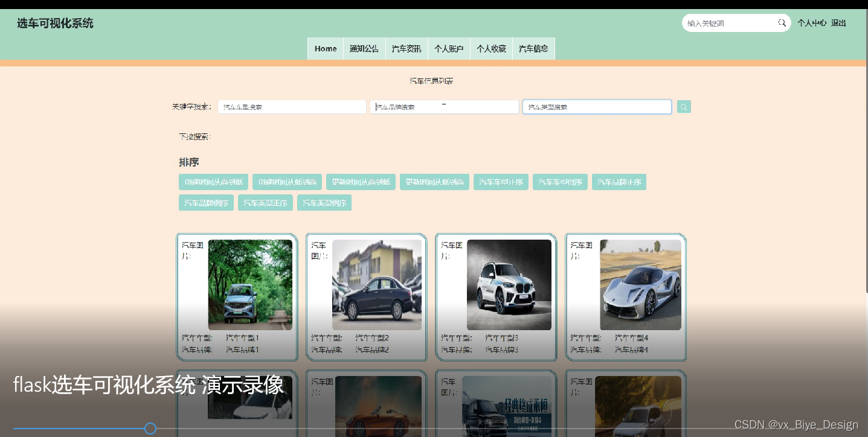Focus the 汽车品牌搜索 input field
The width and height of the screenshot is (868, 437).
(x=445, y=107)
